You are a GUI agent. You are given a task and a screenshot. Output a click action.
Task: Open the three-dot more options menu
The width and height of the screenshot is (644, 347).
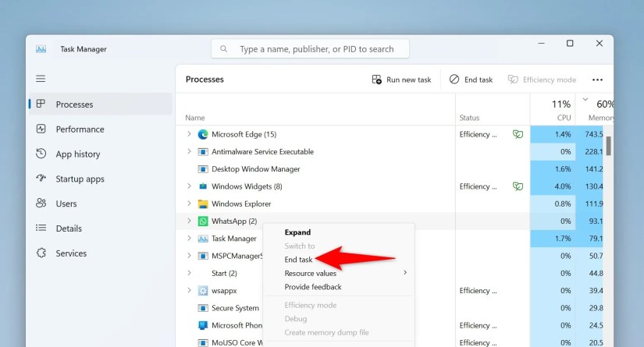click(x=597, y=80)
